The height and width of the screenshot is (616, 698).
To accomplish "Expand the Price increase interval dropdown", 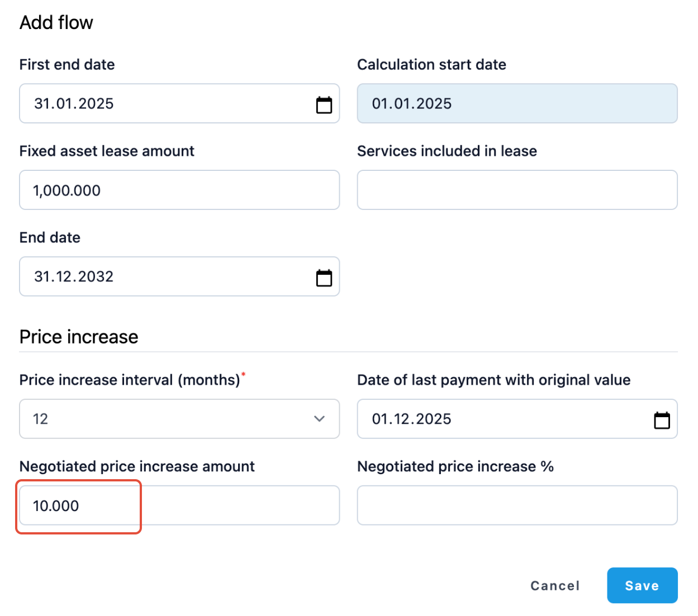I will pos(179,419).
